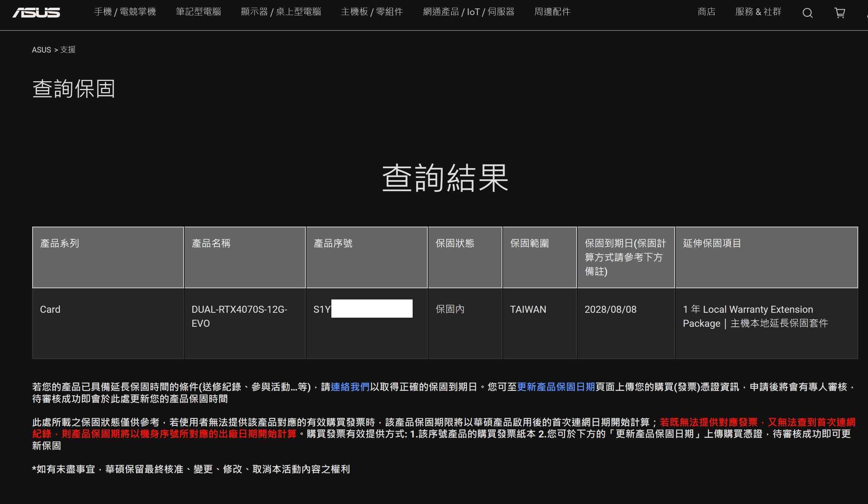Screen dimensions: 868x504
Task: Click the 保固內 warranty status cell
Action: [x=450, y=309]
